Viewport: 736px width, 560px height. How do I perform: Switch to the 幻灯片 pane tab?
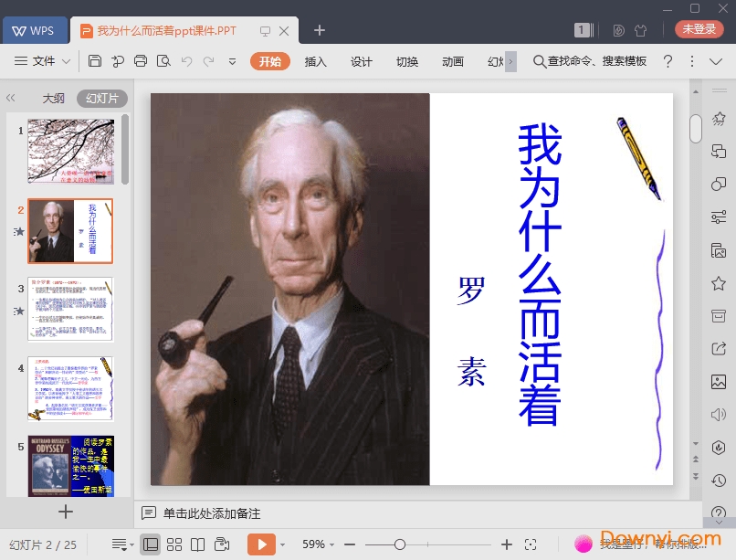100,98
